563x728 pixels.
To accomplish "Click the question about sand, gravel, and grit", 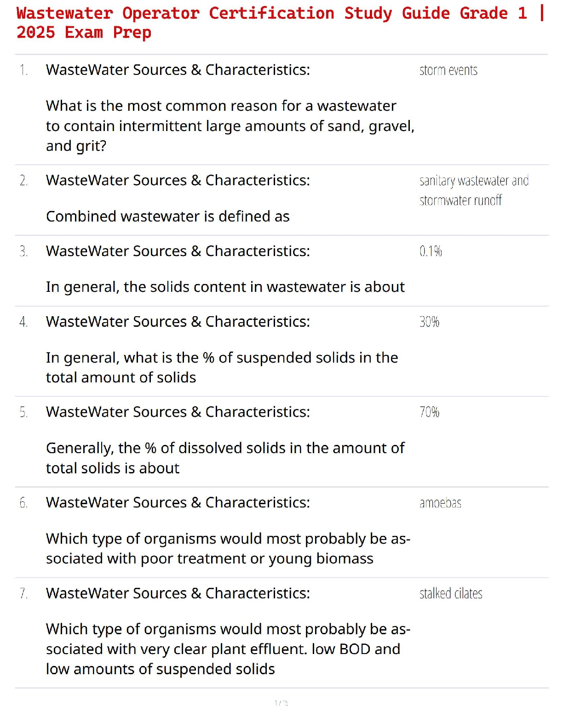I will [x=230, y=125].
